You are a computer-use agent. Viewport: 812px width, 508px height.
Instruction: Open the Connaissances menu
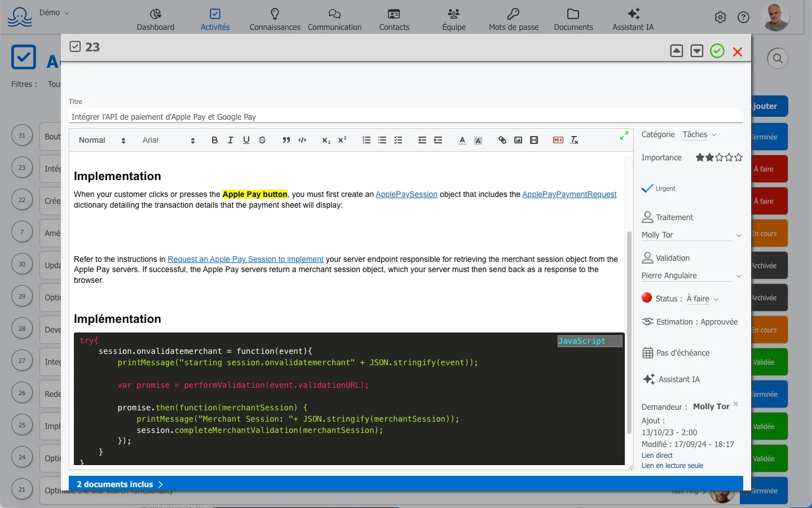(275, 19)
